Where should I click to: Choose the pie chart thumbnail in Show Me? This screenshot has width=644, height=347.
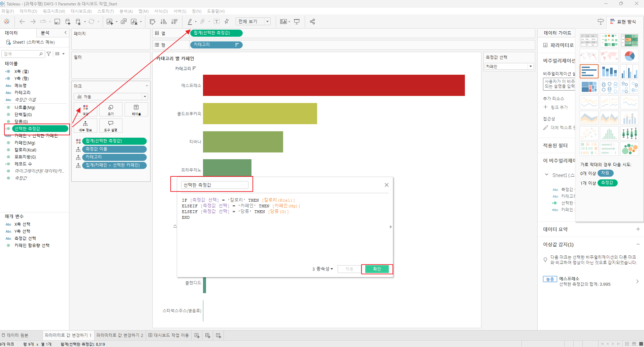[x=630, y=56]
